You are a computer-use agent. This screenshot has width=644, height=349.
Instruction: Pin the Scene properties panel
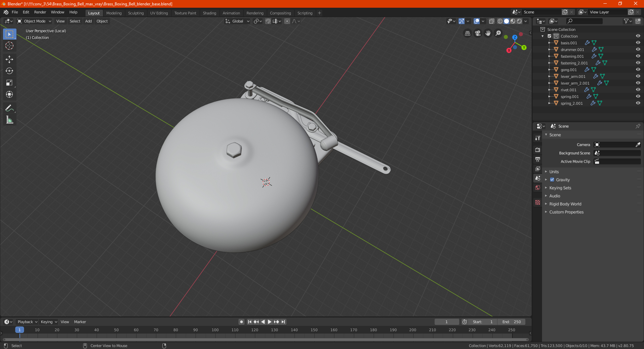coord(638,126)
